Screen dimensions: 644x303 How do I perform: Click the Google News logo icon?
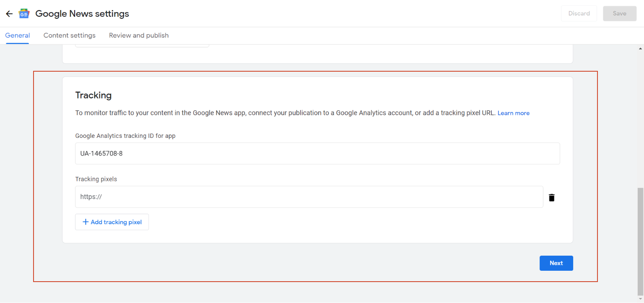(24, 14)
